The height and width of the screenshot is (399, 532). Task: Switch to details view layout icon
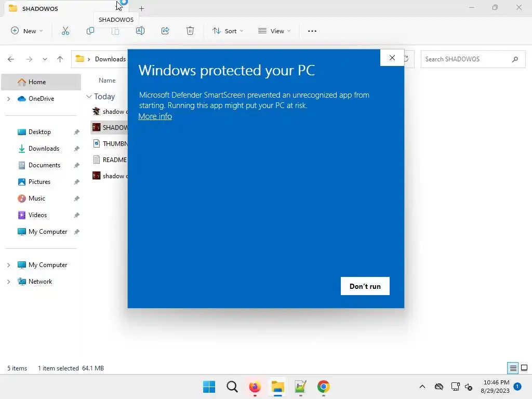point(513,368)
